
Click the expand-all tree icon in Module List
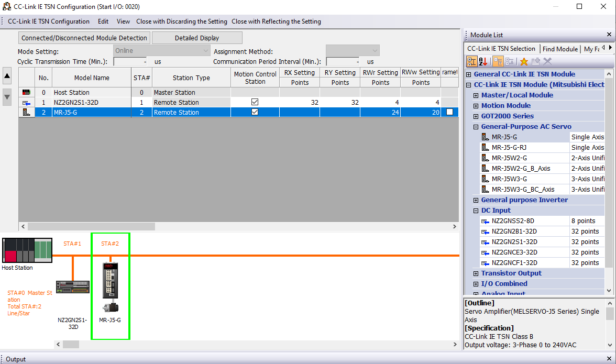click(498, 61)
